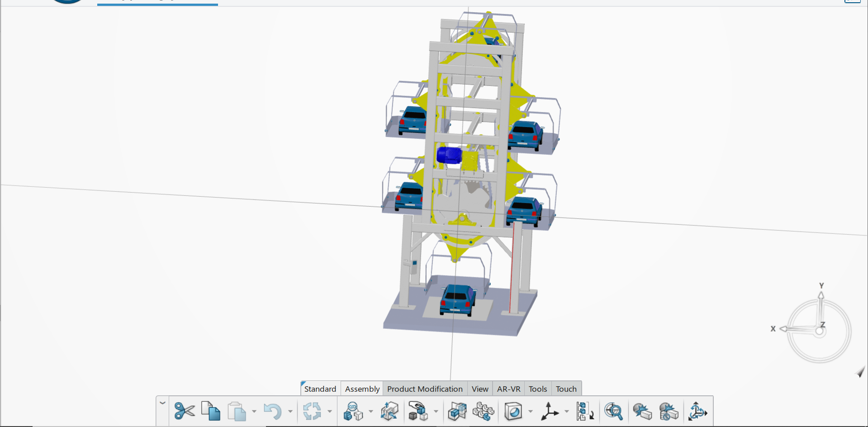
Task: Click the component pattern icon
Action: pyautogui.click(x=484, y=412)
